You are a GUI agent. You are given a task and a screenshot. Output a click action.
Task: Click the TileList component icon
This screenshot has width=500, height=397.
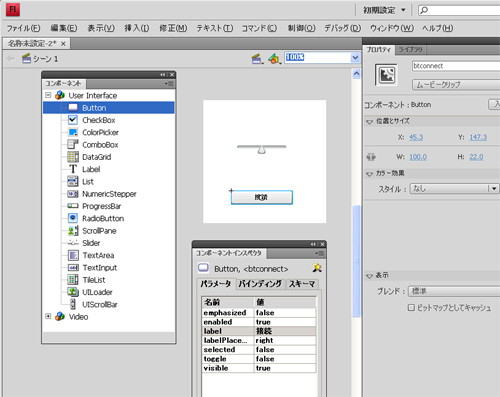pos(73,280)
